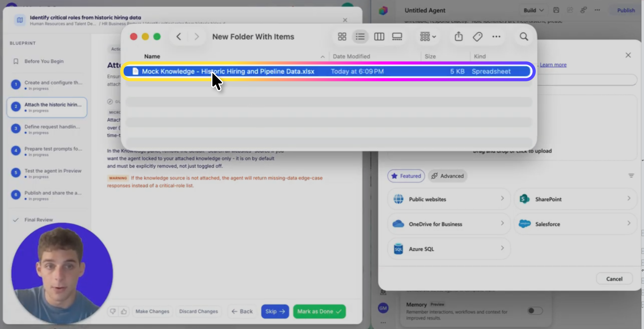The image size is (644, 329).
Task: Open Before You Begin blueprint item
Action: click(x=47, y=61)
